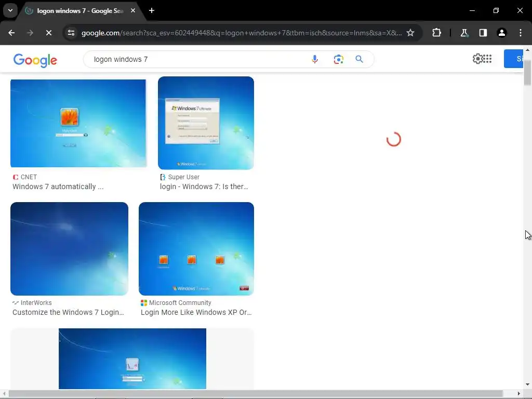This screenshot has width=532, height=399.
Task: Open 'login - Windows 7: Is ther...' title
Action: 204,187
